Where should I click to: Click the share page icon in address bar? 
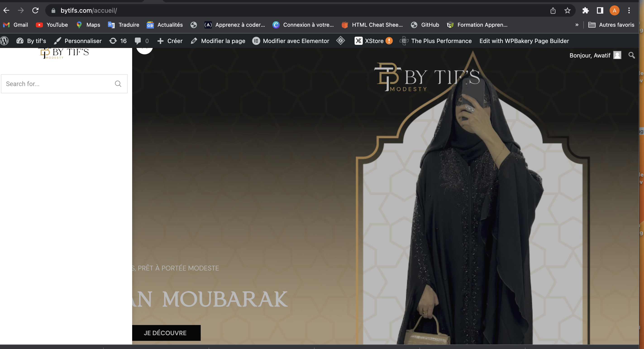[553, 10]
